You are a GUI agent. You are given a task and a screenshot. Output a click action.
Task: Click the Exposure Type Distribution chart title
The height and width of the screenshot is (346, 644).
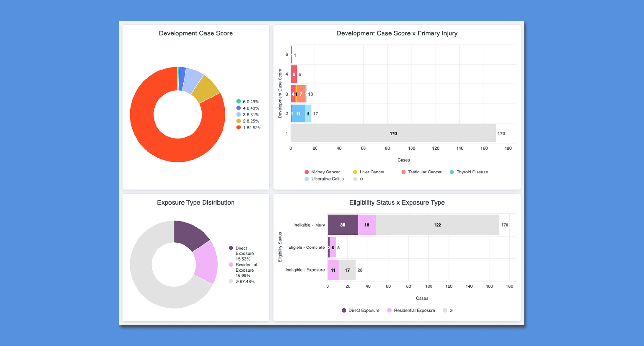click(x=196, y=202)
